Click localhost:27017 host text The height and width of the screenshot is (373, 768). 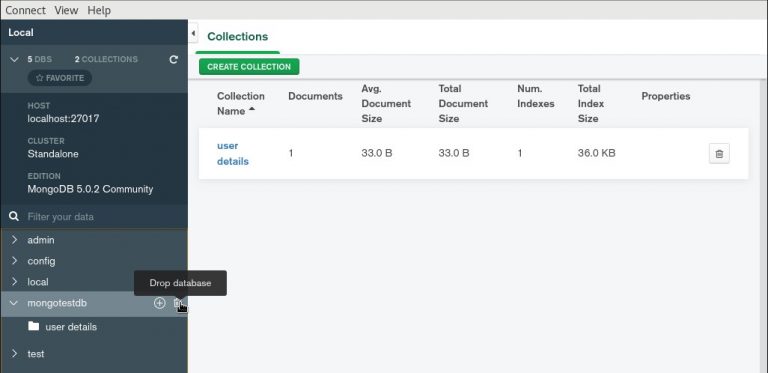pos(63,118)
